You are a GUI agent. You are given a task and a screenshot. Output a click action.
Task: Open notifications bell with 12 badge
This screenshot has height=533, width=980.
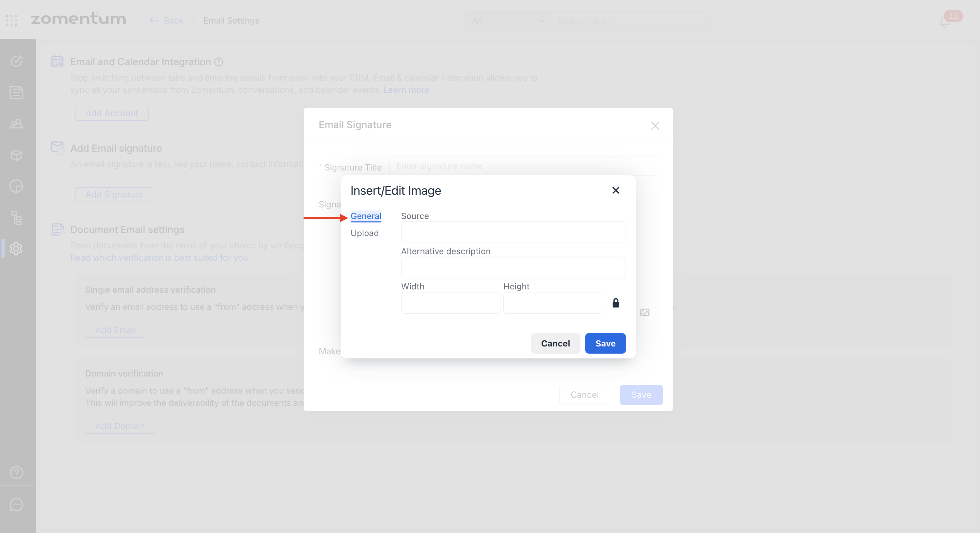[x=945, y=22]
